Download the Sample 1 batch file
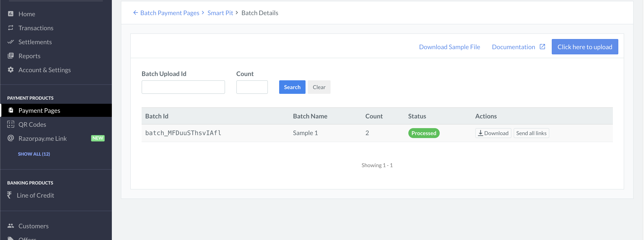Screen dimensions: 644x240 coord(493,133)
